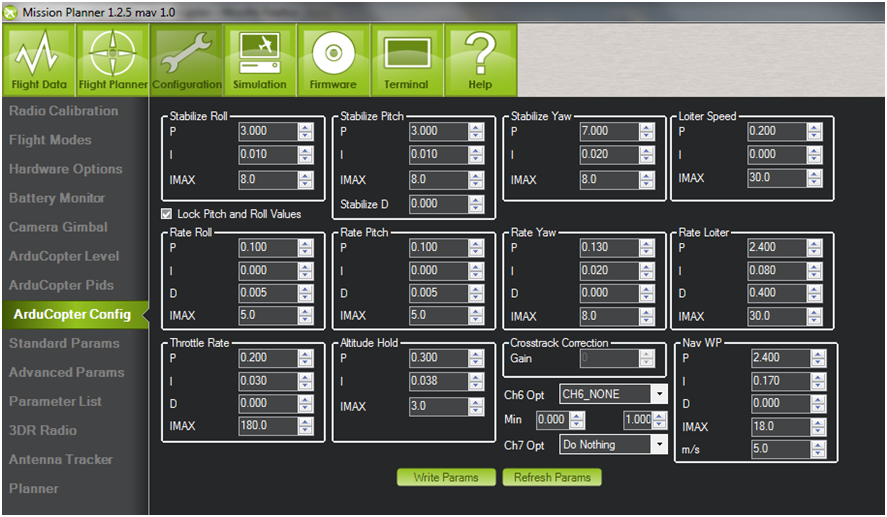The width and height of the screenshot is (887, 517).
Task: Open the Firmware disc icon
Action: coord(333,60)
